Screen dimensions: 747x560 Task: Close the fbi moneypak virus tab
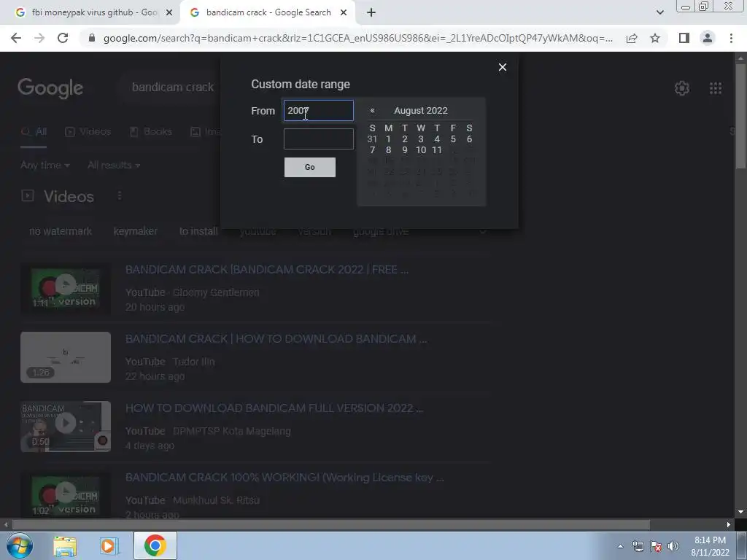(169, 13)
